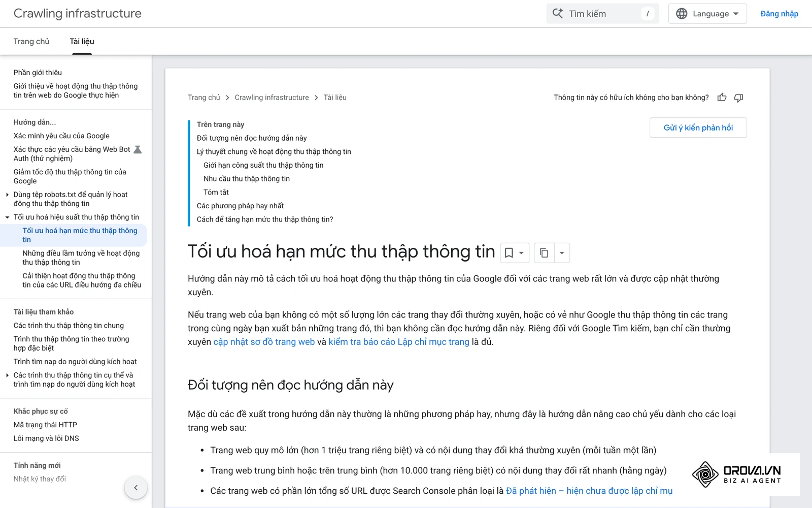This screenshot has width=812, height=508.
Task: Click the thumbs up helpful icon
Action: [x=722, y=98]
